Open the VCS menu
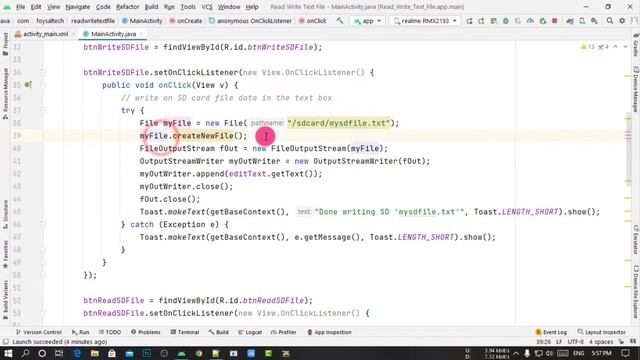Screen dimensions: 640x360 207,7
